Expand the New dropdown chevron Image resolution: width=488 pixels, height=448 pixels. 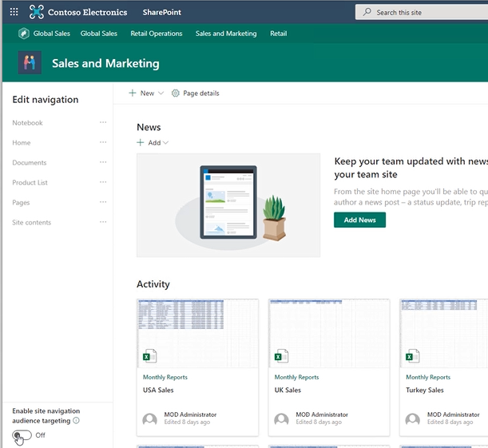pos(161,93)
